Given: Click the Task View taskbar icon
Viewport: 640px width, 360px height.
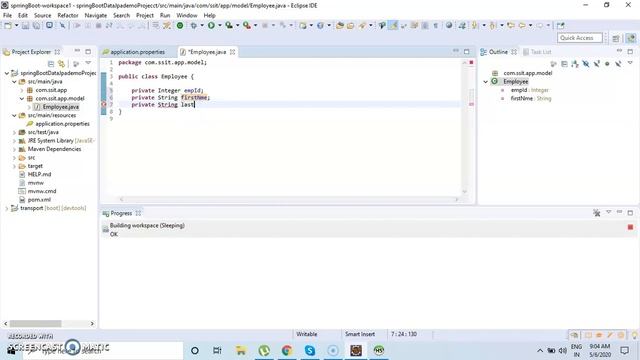Looking at the screenshot, I should click(217, 350).
